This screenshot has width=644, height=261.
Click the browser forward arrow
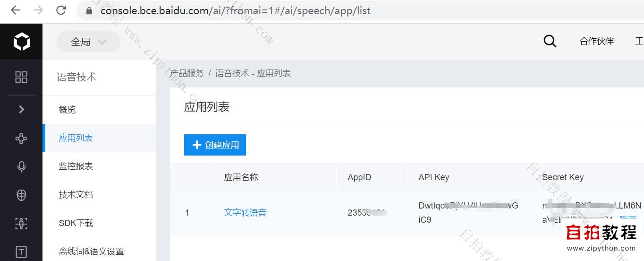pyautogui.click(x=38, y=10)
